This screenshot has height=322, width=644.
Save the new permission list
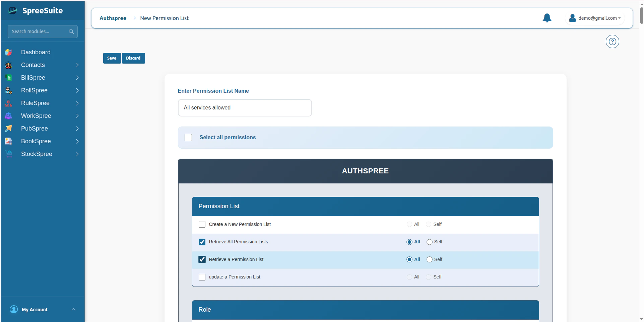click(112, 58)
